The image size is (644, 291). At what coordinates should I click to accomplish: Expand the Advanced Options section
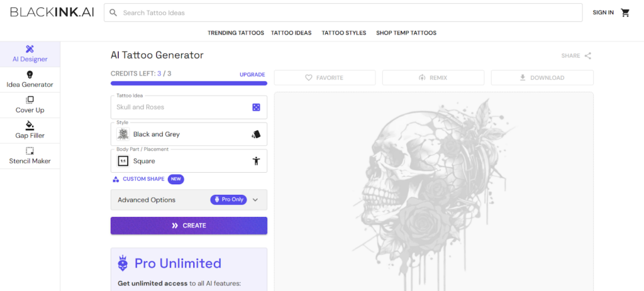point(189,200)
